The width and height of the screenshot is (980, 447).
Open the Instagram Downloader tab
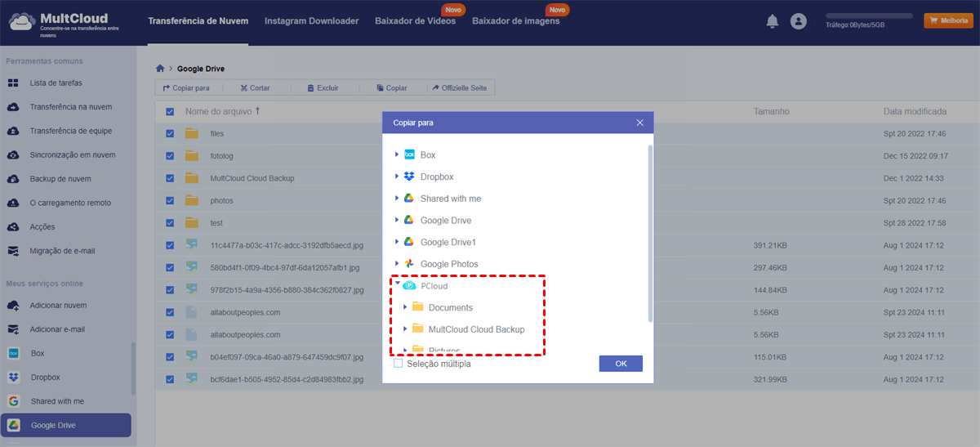[x=311, y=21]
